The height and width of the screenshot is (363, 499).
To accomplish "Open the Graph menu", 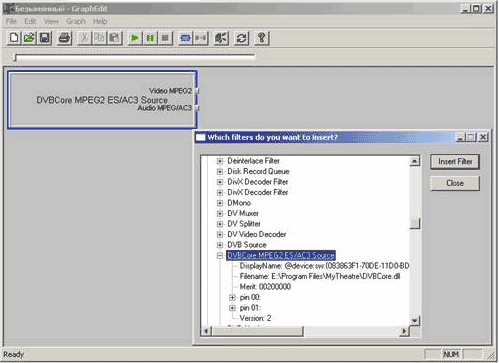I will [76, 21].
